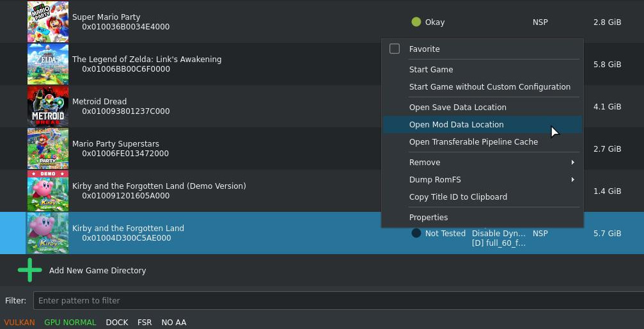The image size is (644, 329).
Task: Select the Metroid Dread title
Action: 99,102
